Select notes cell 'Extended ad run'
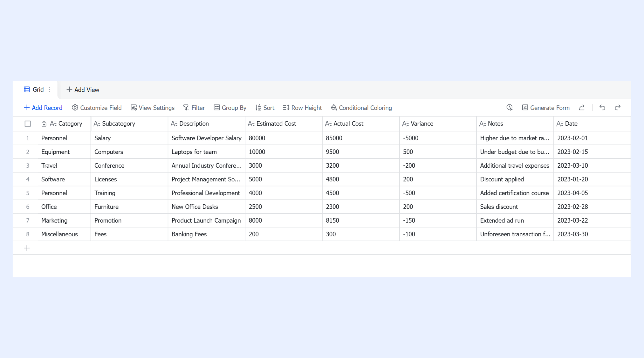This screenshot has height=358, width=644. click(x=515, y=220)
